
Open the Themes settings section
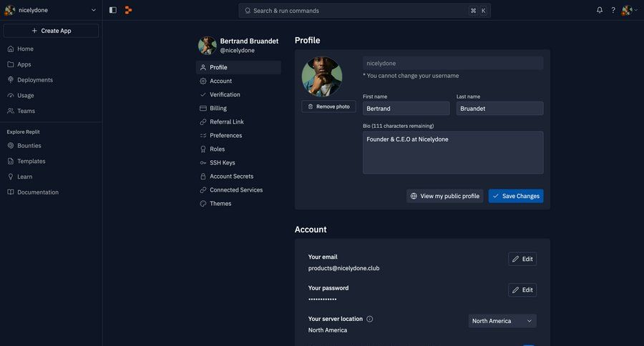[x=220, y=204]
